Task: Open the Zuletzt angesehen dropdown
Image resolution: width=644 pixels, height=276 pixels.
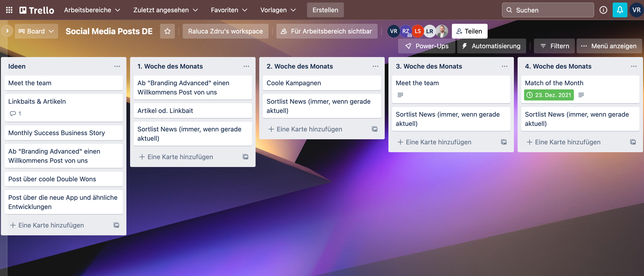Action: pos(166,10)
